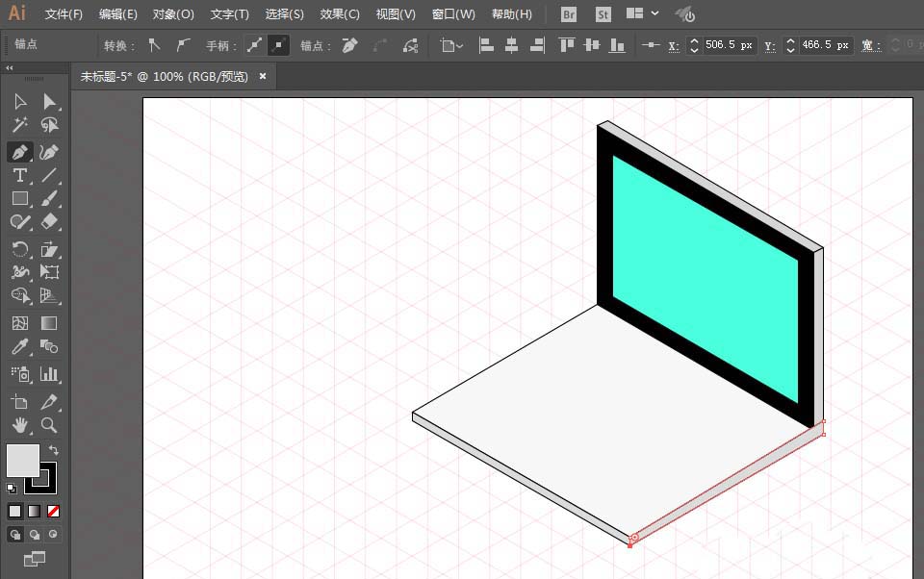Change screen mode at toolbar bottom
Viewport: 924px width, 579px height.
pos(35,559)
